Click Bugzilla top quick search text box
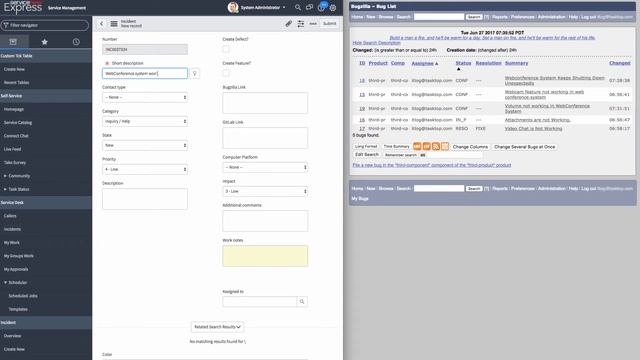 pyautogui.click(x=439, y=17)
